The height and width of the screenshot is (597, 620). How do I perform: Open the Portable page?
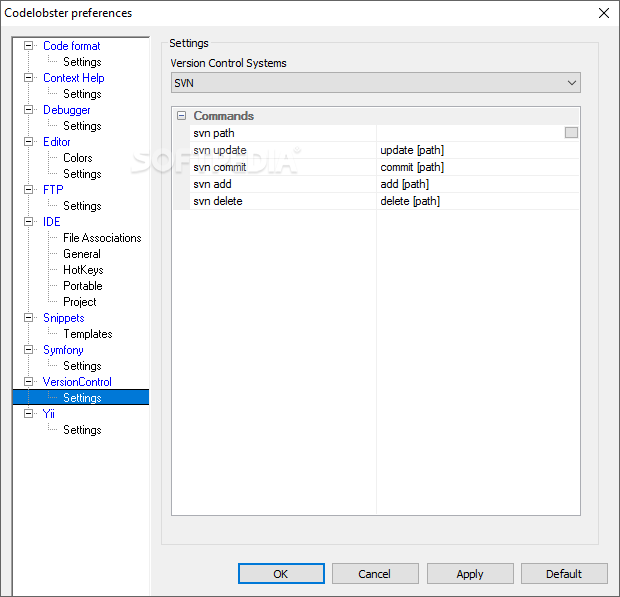(83, 286)
